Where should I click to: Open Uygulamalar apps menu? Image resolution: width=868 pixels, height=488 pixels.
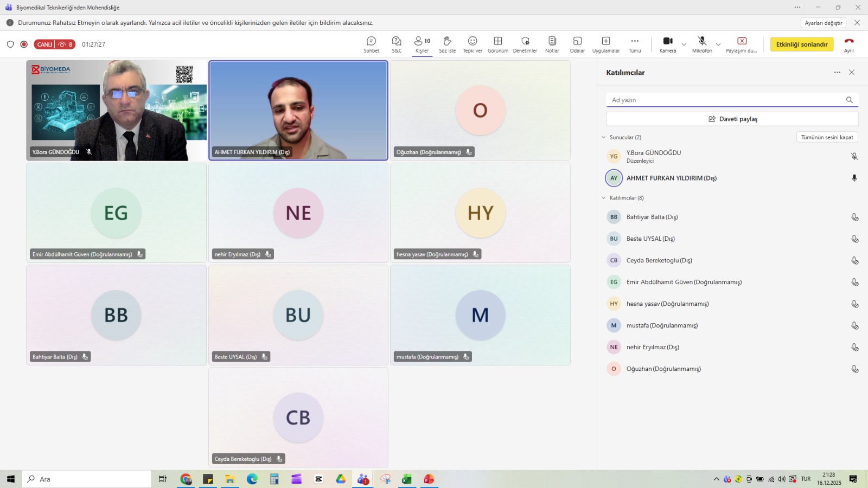pos(605,44)
